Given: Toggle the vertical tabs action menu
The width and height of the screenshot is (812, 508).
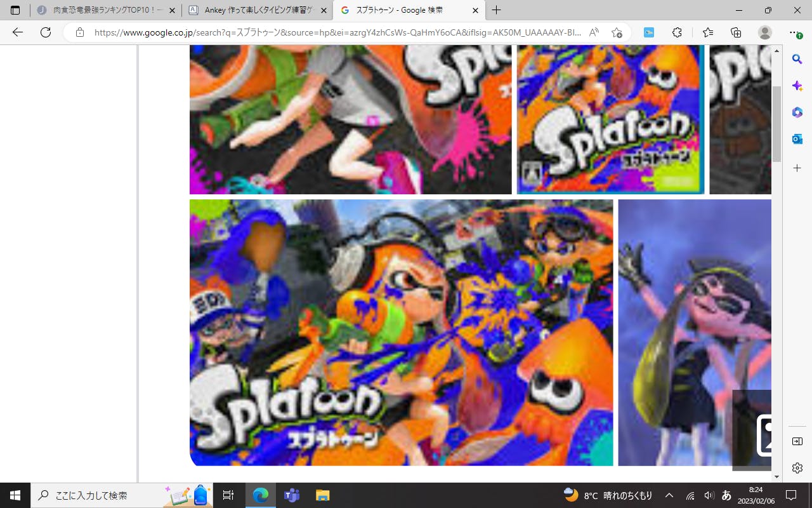Looking at the screenshot, I should (15, 10).
